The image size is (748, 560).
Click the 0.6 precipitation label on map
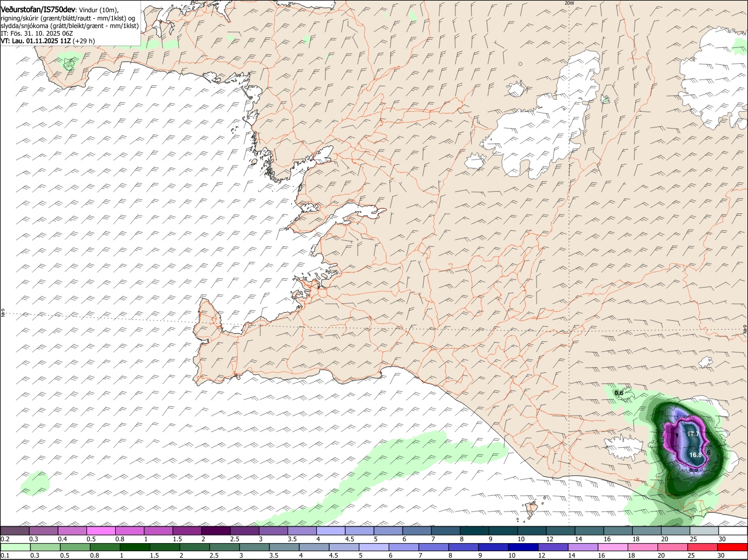(x=619, y=393)
